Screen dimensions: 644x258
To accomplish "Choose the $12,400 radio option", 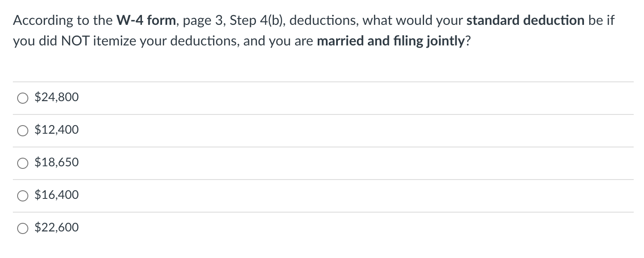I will (x=23, y=131).
